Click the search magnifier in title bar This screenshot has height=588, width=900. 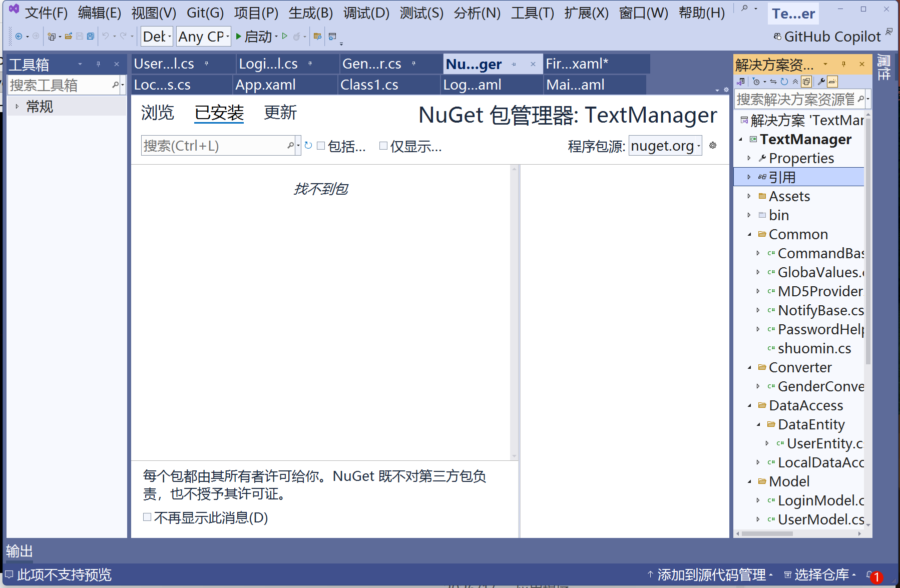(745, 9)
